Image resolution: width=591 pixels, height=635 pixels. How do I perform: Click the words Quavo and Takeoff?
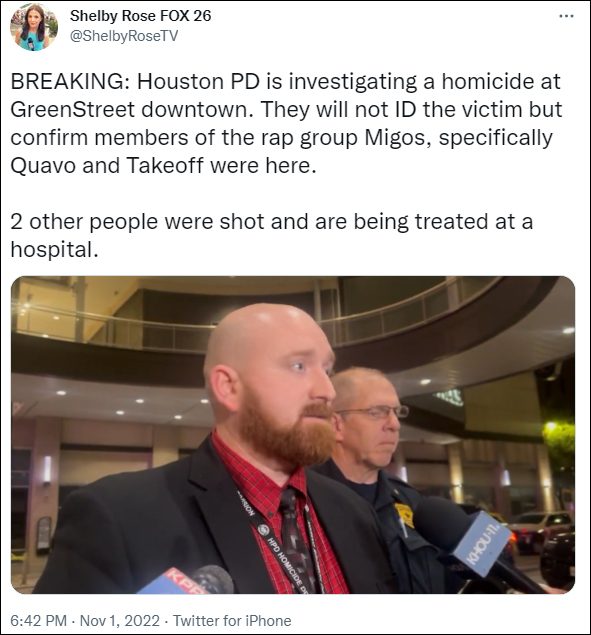pos(106,165)
